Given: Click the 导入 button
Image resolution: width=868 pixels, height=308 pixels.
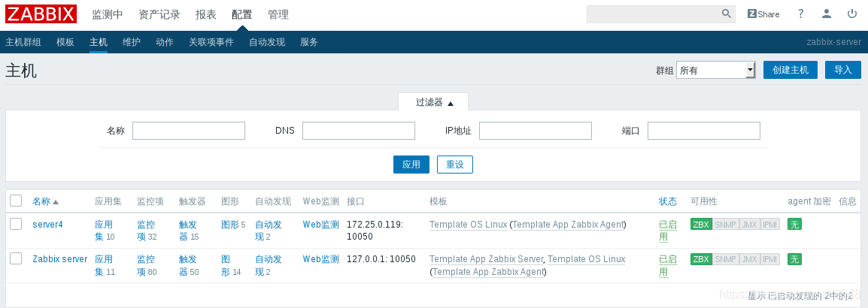Looking at the screenshot, I should (843, 70).
